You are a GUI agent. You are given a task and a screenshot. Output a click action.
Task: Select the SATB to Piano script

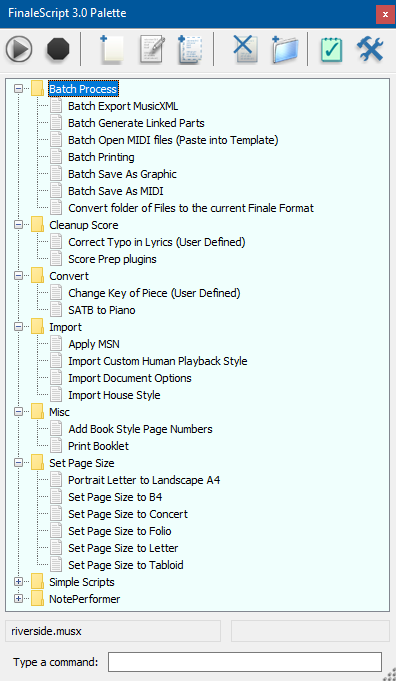tap(102, 310)
